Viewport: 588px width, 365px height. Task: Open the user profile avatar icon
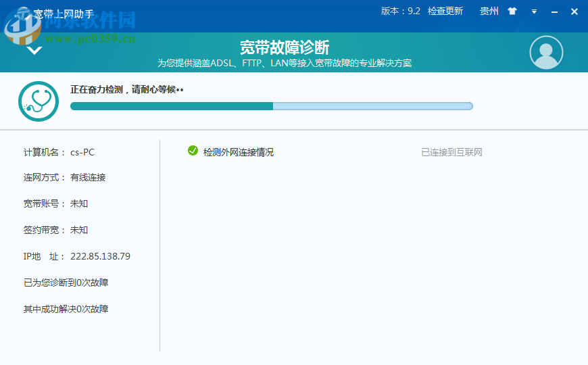[546, 52]
